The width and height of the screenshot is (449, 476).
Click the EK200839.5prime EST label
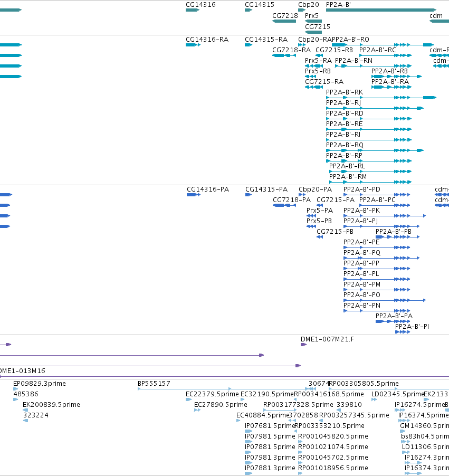pos(51,405)
